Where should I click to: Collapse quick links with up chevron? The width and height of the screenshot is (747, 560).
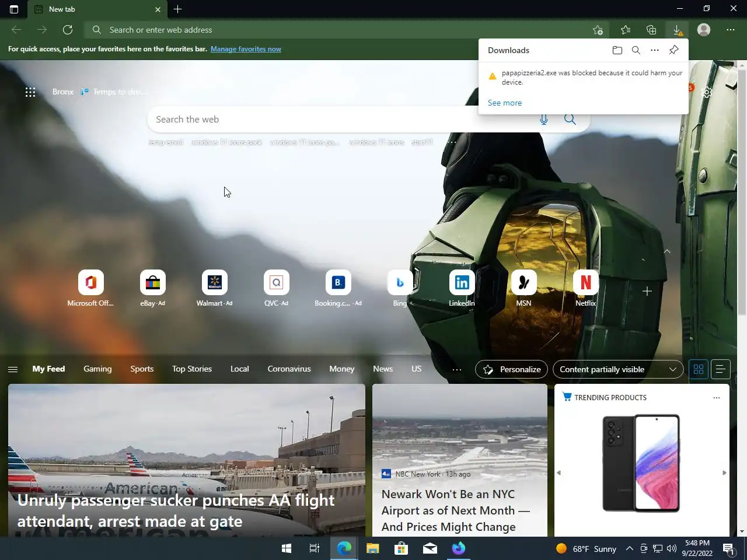[x=667, y=251]
